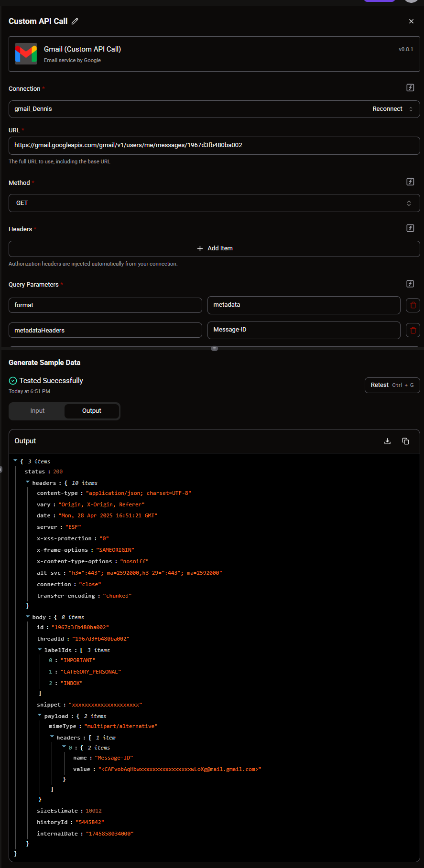Viewport: 424px width, 868px height.
Task: Toggle dynamic value mode for Query Parameters
Action: click(410, 284)
